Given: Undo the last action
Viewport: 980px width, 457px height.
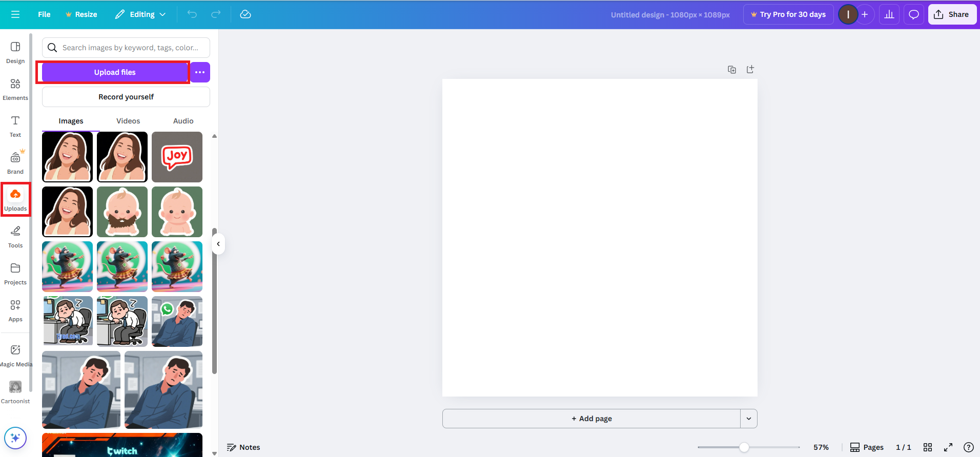Looking at the screenshot, I should point(192,14).
